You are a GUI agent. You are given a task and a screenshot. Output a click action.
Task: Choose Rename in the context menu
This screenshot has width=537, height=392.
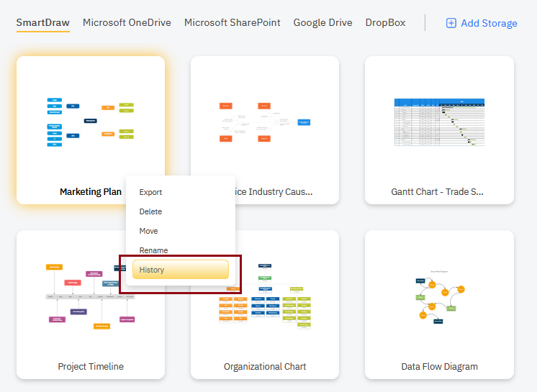(x=153, y=250)
